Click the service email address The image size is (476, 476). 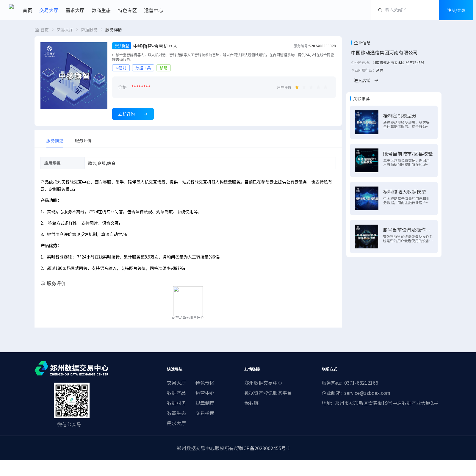(367, 393)
